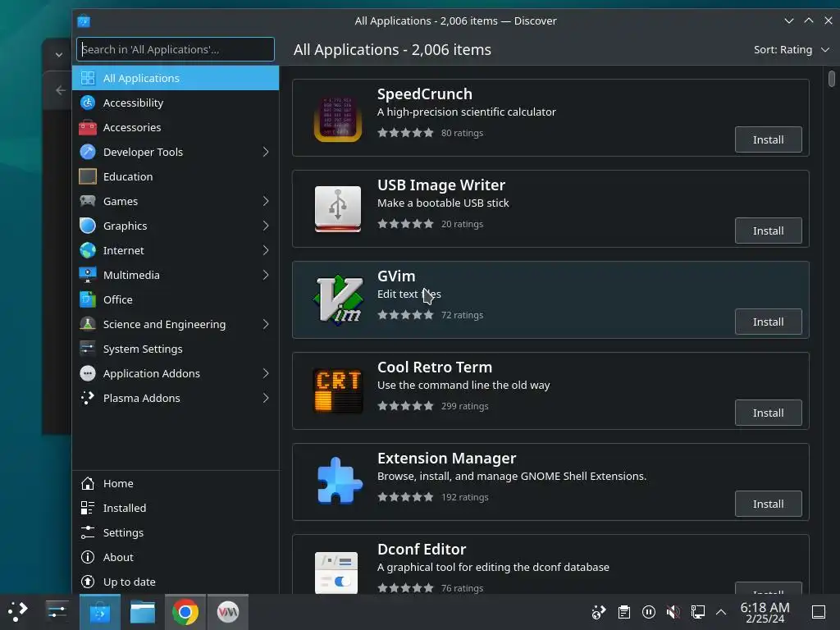Image resolution: width=840 pixels, height=630 pixels.
Task: Click the Accessories toolbox icon
Action: tap(87, 127)
